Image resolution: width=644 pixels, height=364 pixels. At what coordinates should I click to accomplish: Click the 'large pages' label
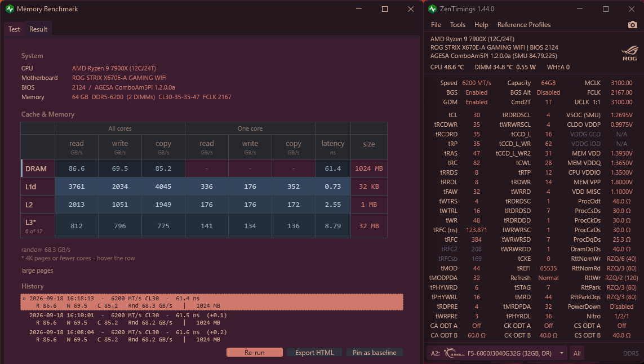tap(37, 270)
